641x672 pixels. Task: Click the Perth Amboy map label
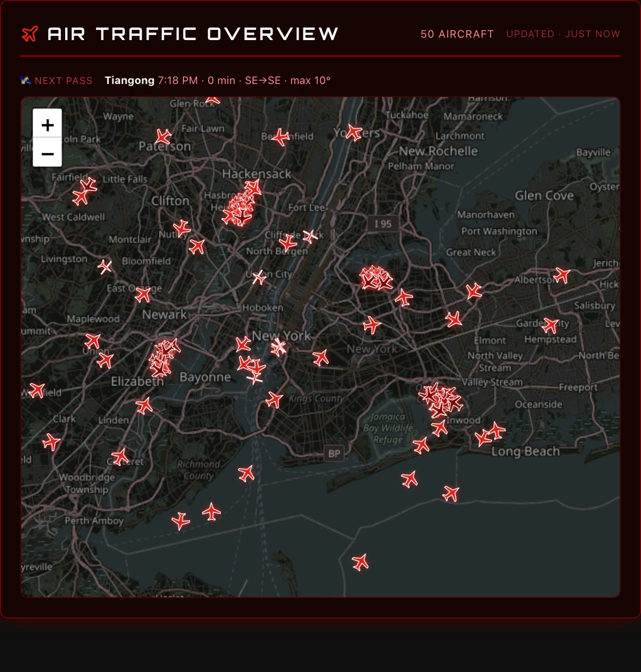click(94, 521)
